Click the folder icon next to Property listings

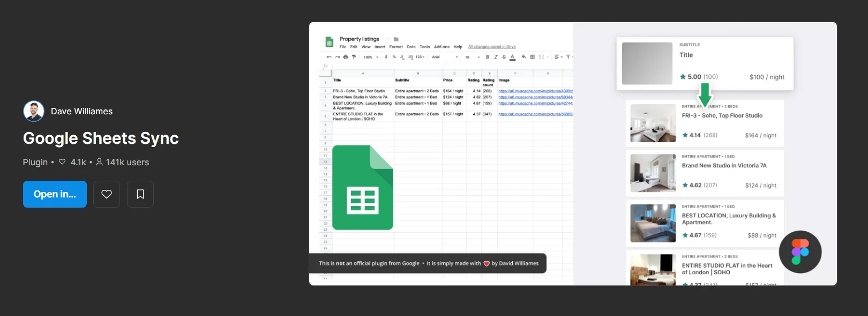coord(396,39)
